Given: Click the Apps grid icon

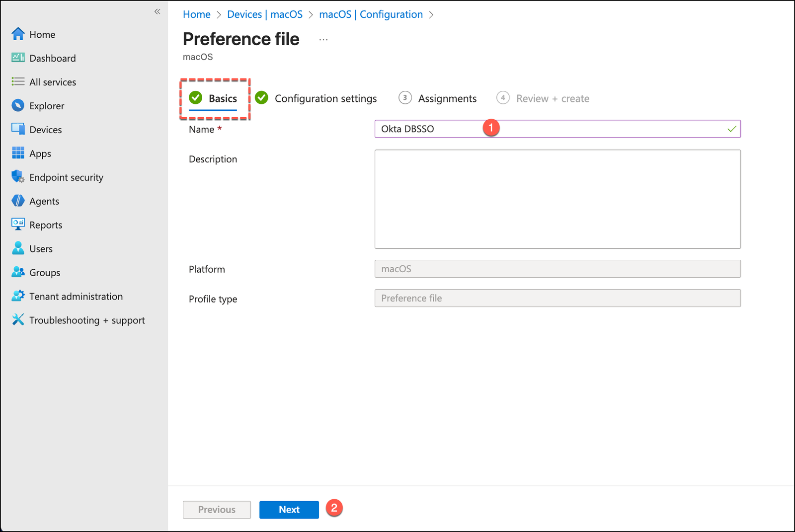Looking at the screenshot, I should click(x=18, y=153).
